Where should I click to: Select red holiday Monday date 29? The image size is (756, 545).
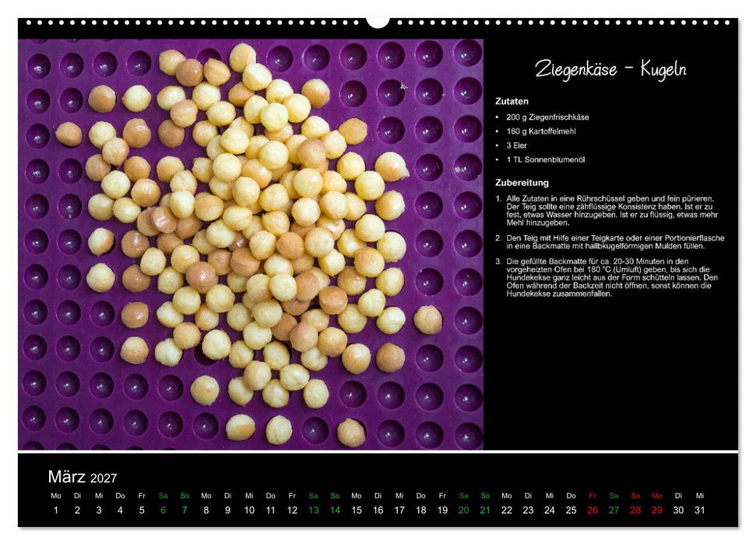[656, 510]
